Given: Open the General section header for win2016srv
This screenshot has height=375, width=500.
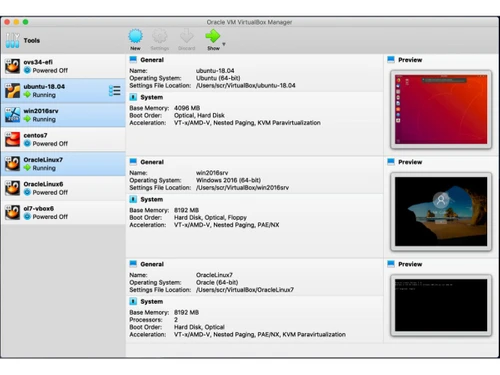Looking at the screenshot, I should tap(152, 162).
